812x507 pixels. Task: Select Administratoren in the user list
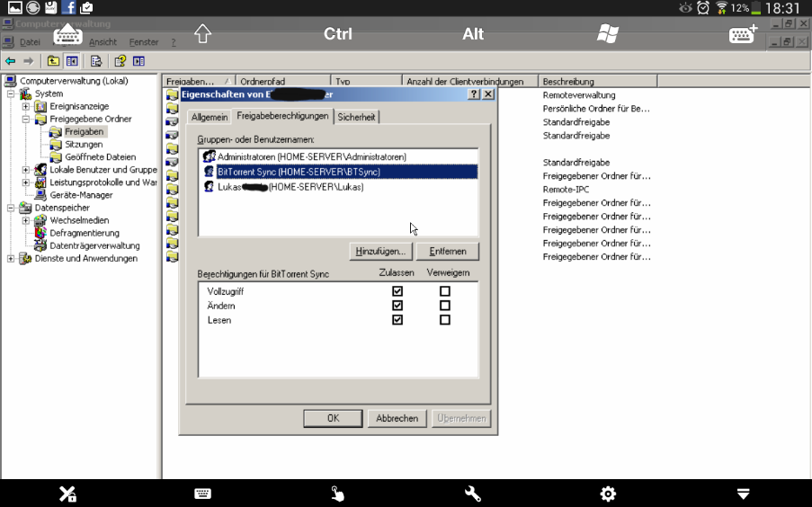(338, 156)
